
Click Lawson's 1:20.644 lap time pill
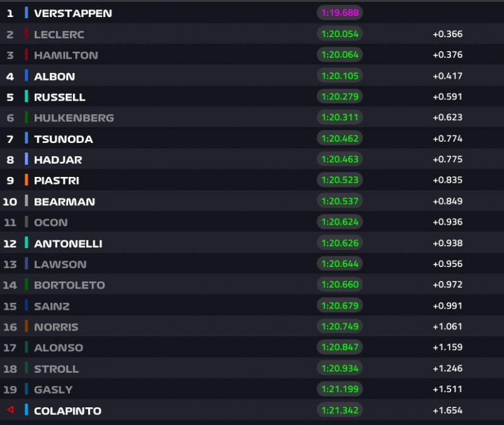(x=340, y=264)
